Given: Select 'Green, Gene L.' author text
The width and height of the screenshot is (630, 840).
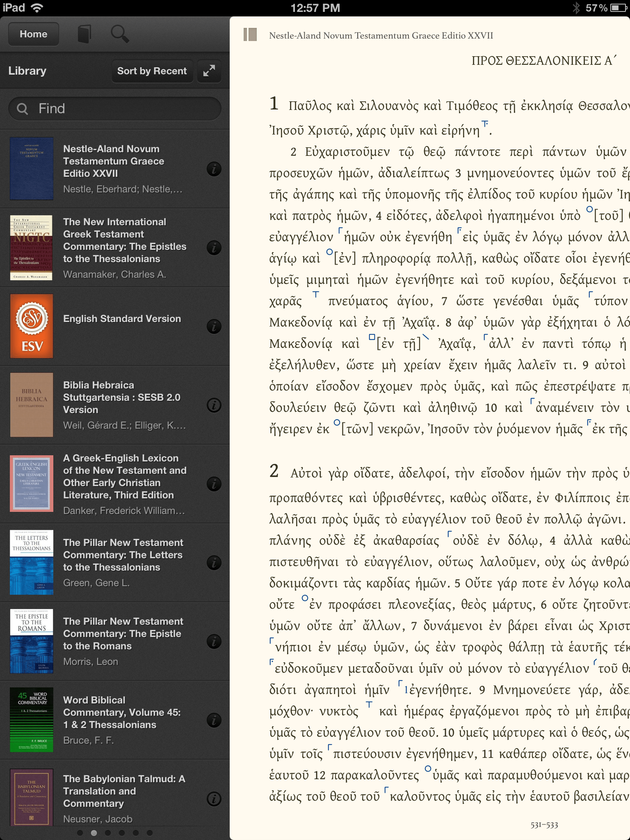Looking at the screenshot, I should tap(96, 583).
